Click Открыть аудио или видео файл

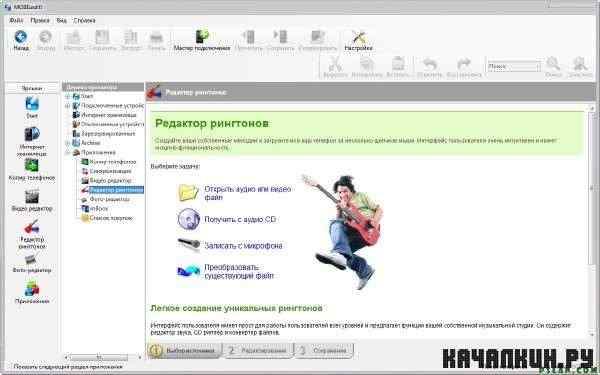247,193
